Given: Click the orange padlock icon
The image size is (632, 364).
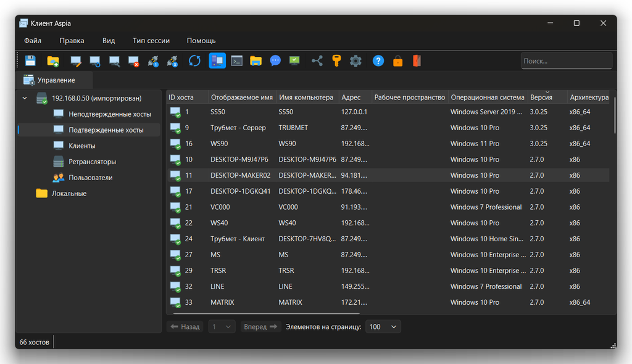Looking at the screenshot, I should coord(398,61).
